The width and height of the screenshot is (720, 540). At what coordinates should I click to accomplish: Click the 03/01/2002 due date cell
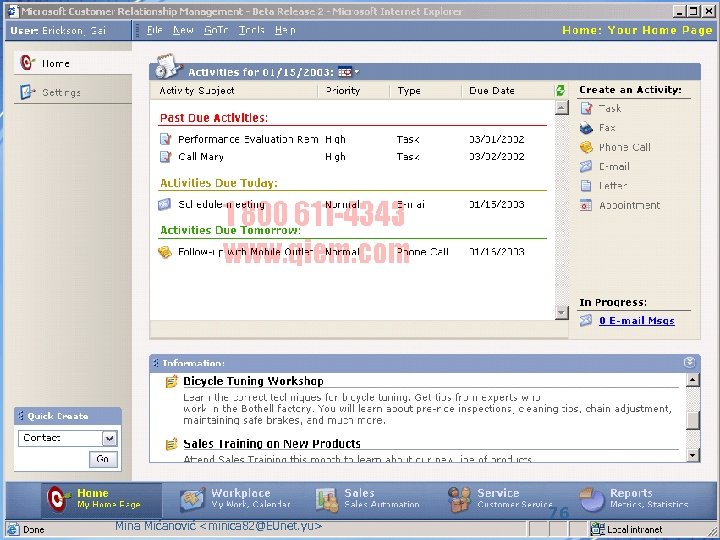496,139
